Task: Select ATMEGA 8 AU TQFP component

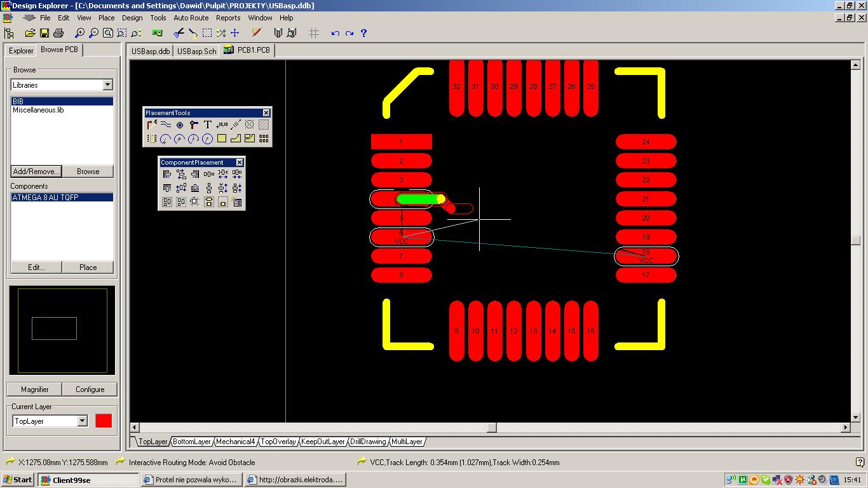Action: [x=62, y=198]
